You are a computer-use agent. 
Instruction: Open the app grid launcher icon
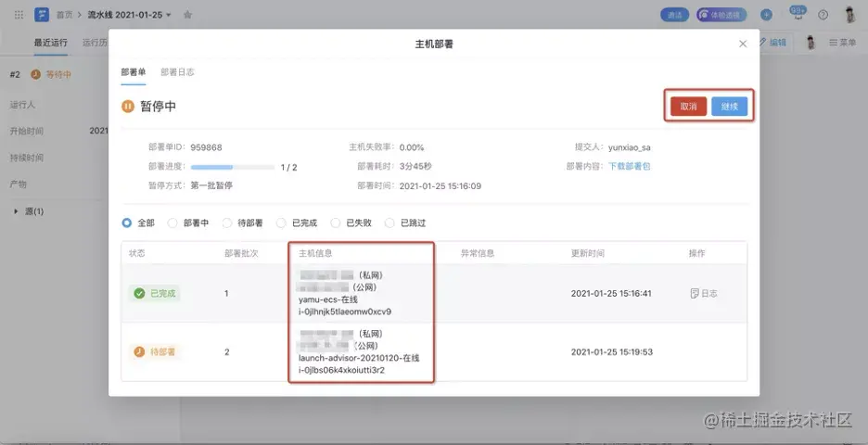point(19,15)
